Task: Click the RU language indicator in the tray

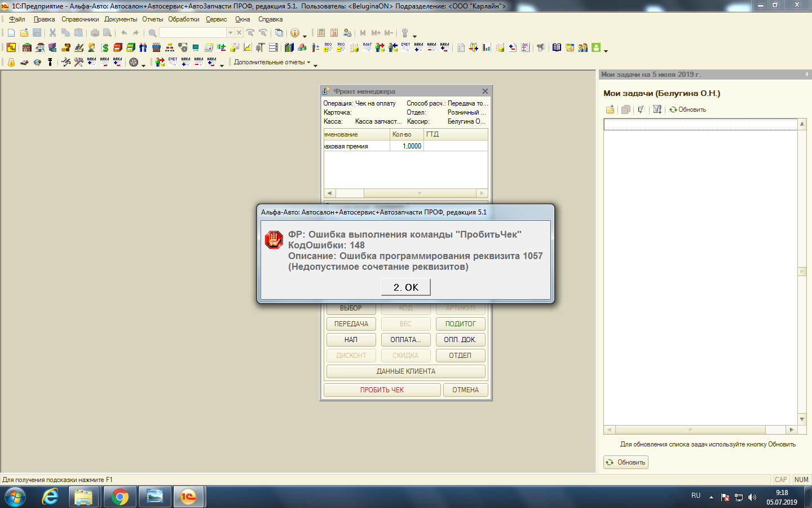Action: click(x=696, y=496)
